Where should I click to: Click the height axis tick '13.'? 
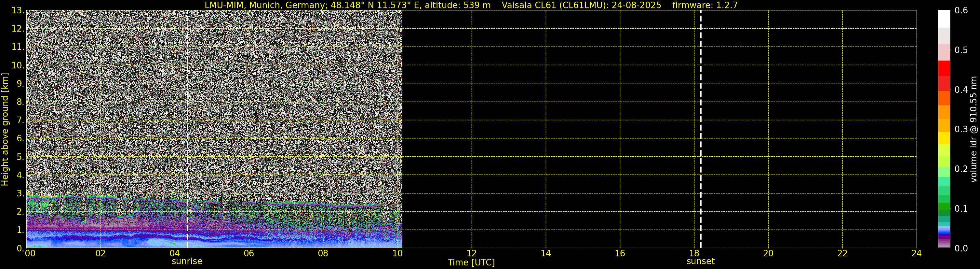[18, 11]
